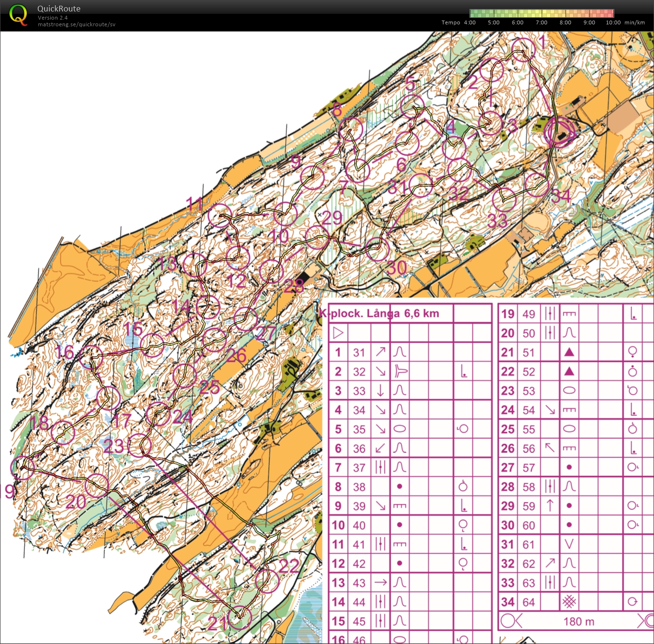Select control circle 13 on the map
The height and width of the screenshot is (644, 654).
(x=195, y=265)
